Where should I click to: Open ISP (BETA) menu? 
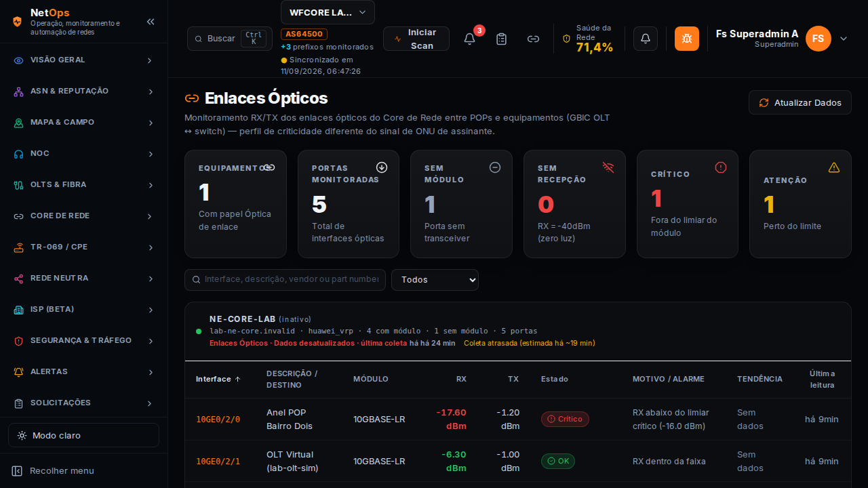pyautogui.click(x=83, y=310)
